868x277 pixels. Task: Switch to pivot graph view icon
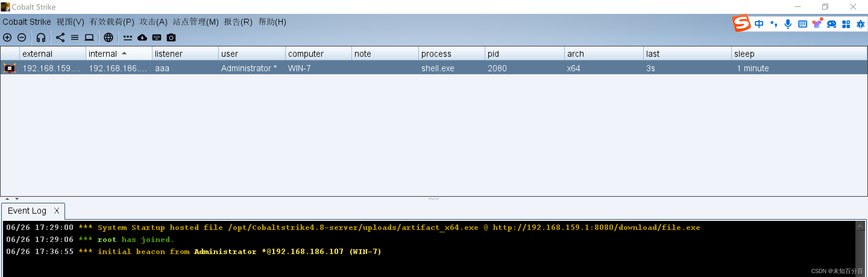coord(60,37)
